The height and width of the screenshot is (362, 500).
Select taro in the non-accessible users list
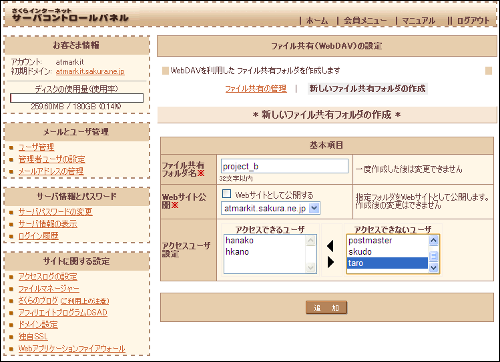click(387, 263)
